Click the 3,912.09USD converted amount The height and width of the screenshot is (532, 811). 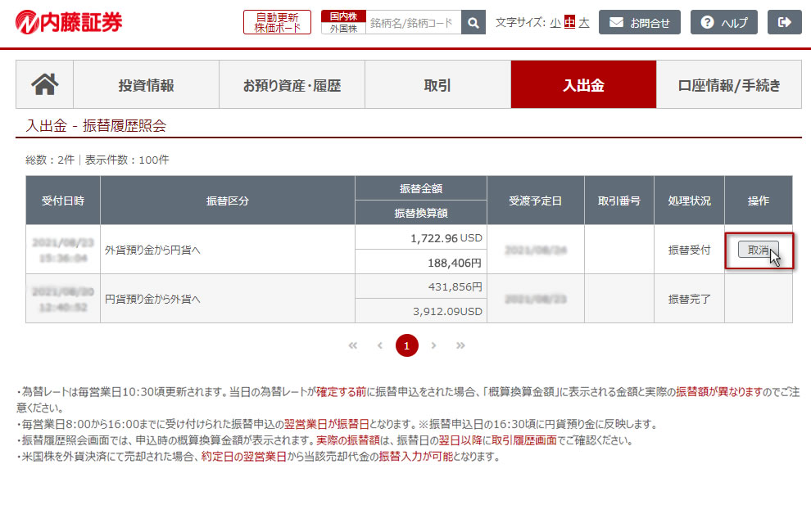click(421, 311)
